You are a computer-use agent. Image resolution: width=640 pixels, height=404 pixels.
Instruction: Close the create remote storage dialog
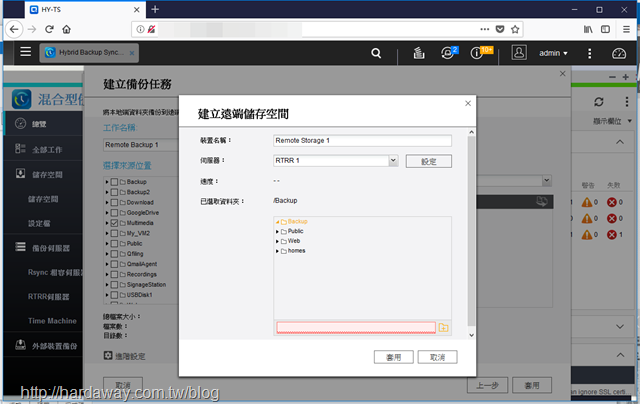click(x=468, y=103)
